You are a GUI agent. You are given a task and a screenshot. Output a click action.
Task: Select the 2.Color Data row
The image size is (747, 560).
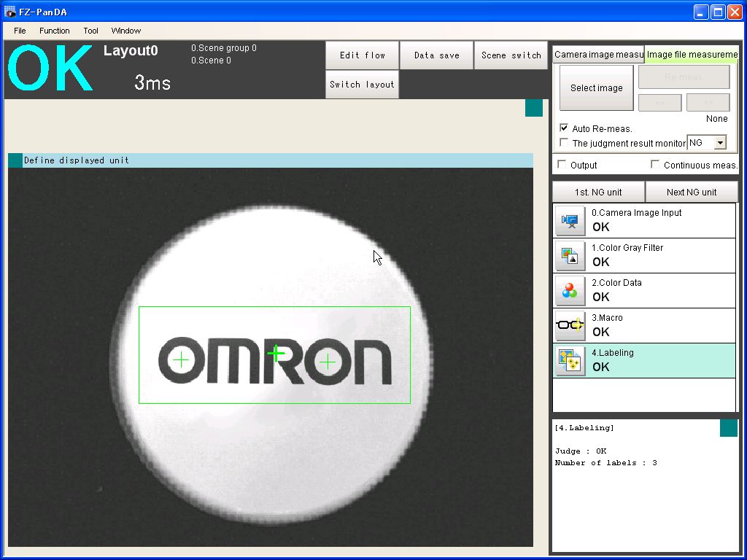(644, 290)
